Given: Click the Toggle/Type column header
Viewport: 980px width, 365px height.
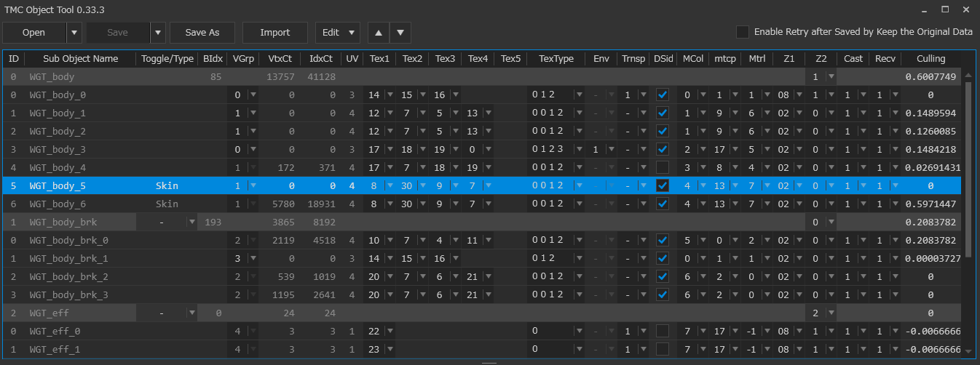Looking at the screenshot, I should click(x=167, y=58).
